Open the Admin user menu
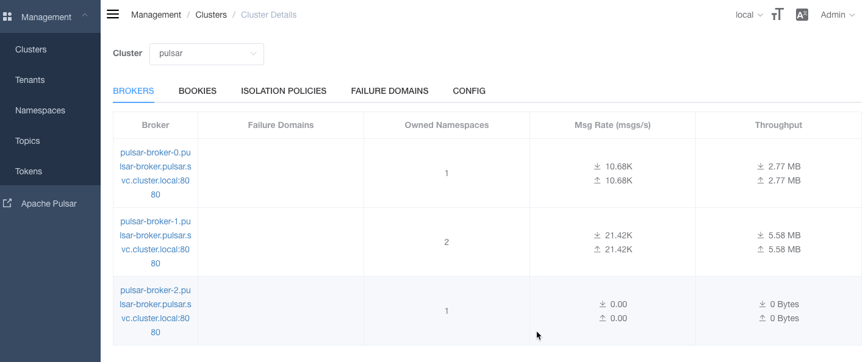This screenshot has width=868, height=362. (838, 15)
